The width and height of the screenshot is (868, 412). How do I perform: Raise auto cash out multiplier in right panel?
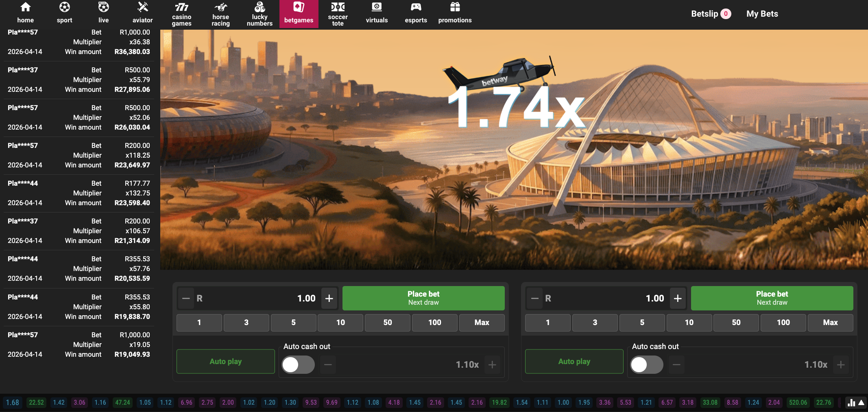[841, 364]
